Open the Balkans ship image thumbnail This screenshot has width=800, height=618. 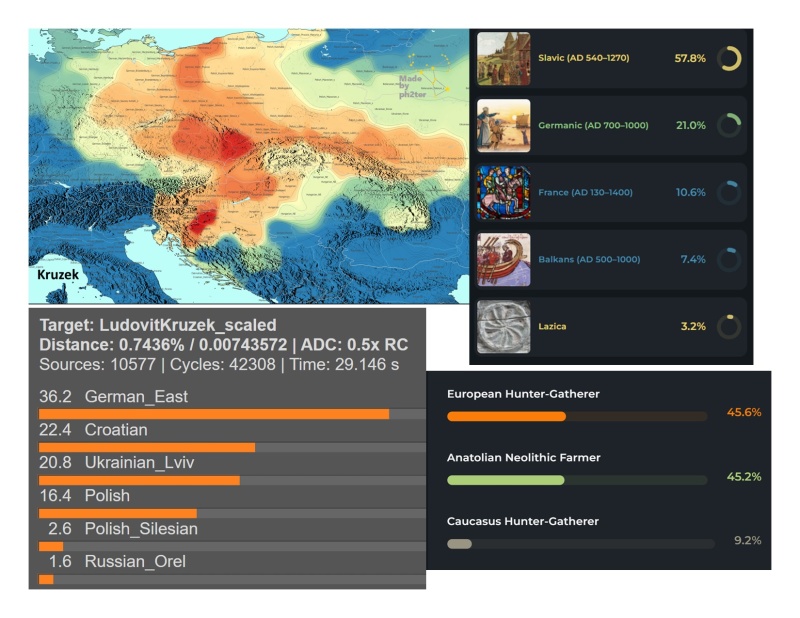click(x=503, y=259)
